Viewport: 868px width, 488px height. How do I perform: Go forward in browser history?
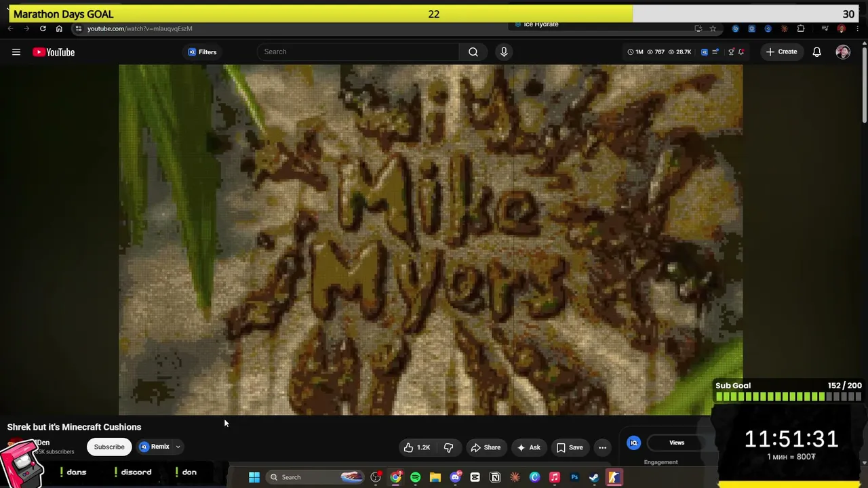coord(26,28)
